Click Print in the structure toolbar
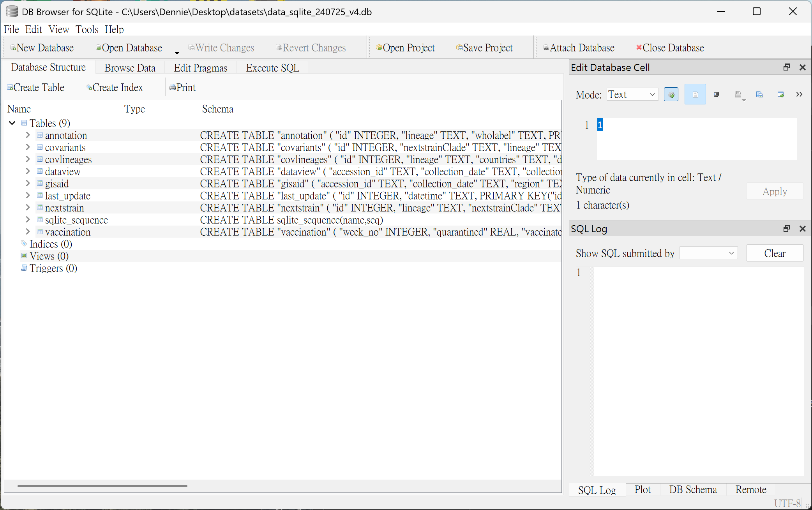The height and width of the screenshot is (510, 812). 182,88
